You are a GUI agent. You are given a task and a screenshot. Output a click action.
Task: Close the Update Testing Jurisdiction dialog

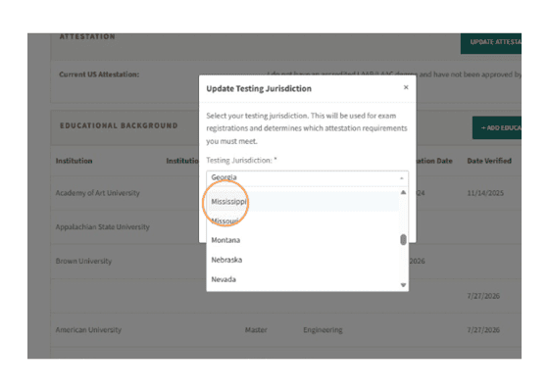[406, 87]
